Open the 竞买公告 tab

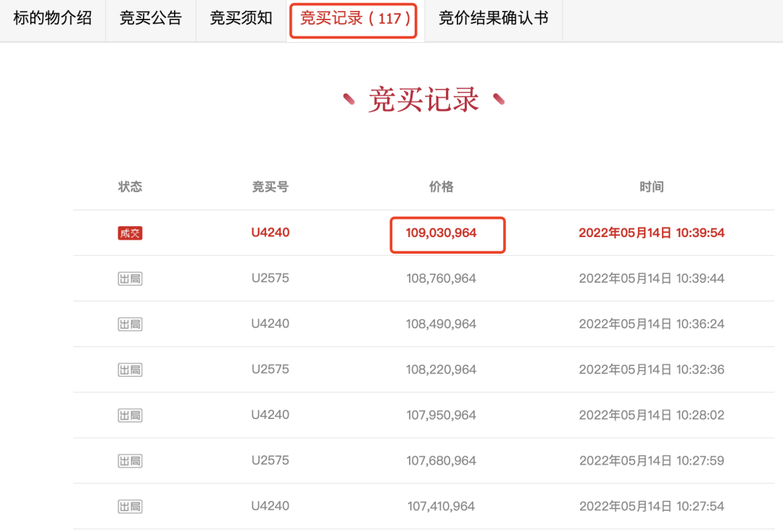tap(150, 20)
